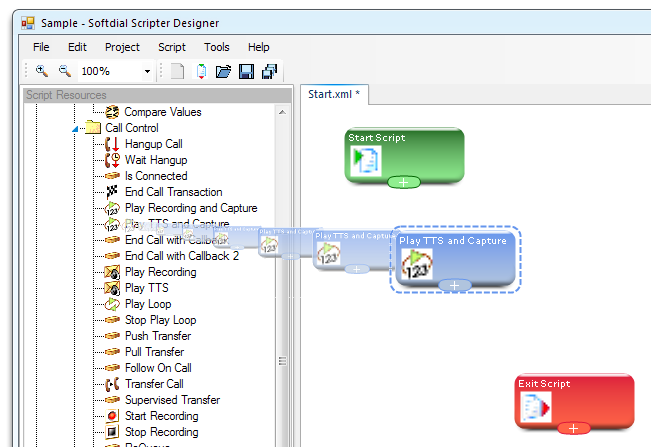651x447 pixels.
Task: Expand the plus button on Exit Script node
Action: coord(572,428)
